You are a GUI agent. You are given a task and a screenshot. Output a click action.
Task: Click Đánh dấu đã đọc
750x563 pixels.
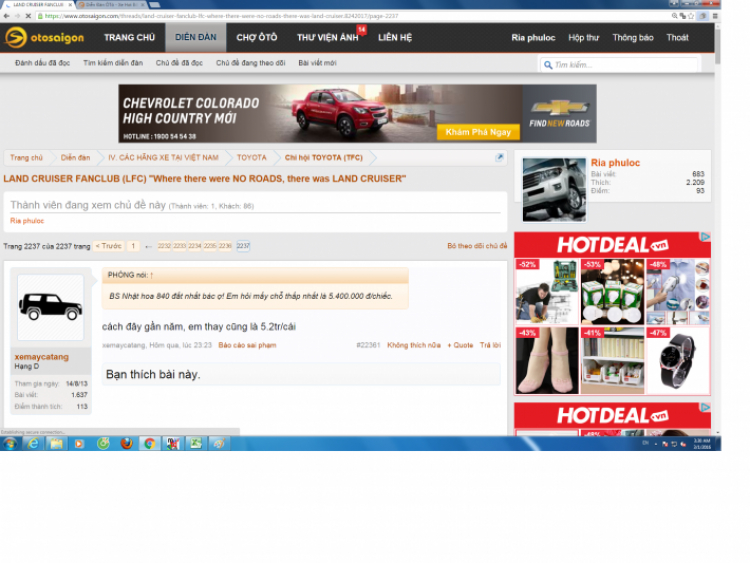tap(43, 63)
